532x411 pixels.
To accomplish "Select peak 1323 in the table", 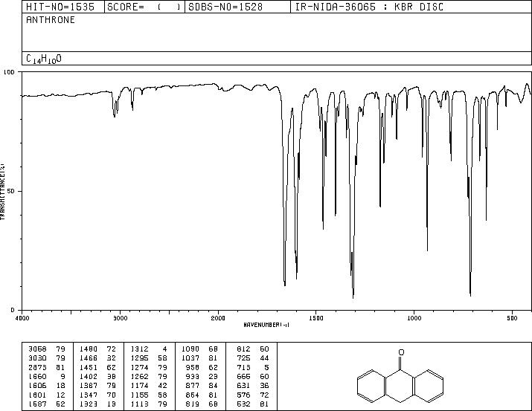I will pos(89,404).
